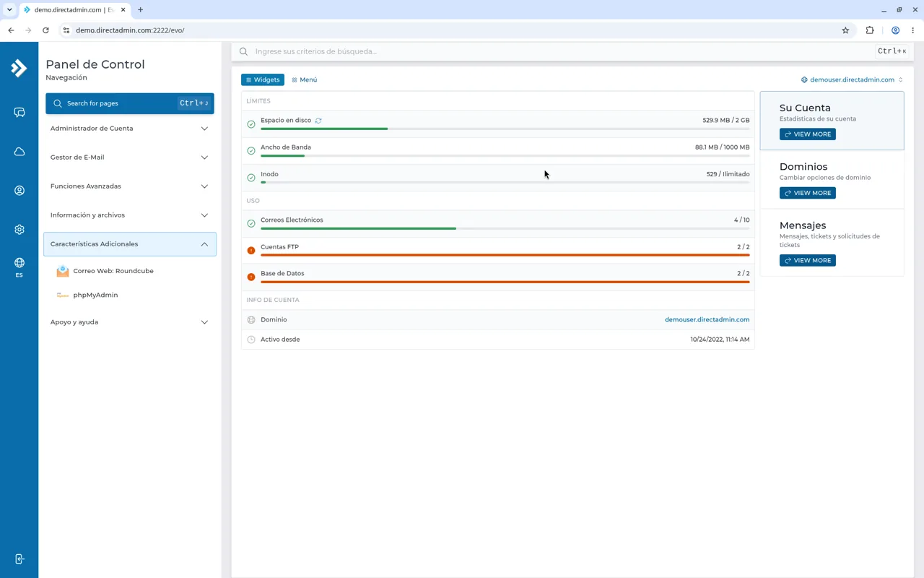Expand Apoyo y ayuda section
924x578 pixels.
(x=130, y=322)
